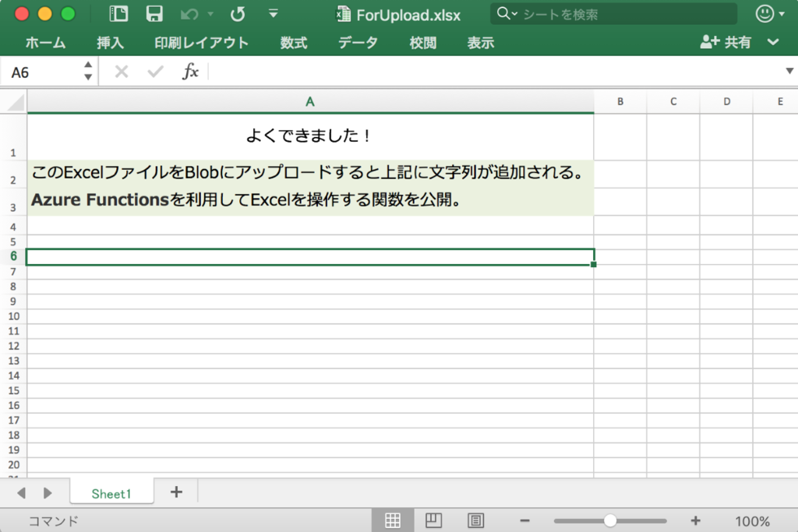Viewport: 798px width, 532px height.
Task: Select the Sheet1 tab
Action: (x=111, y=493)
